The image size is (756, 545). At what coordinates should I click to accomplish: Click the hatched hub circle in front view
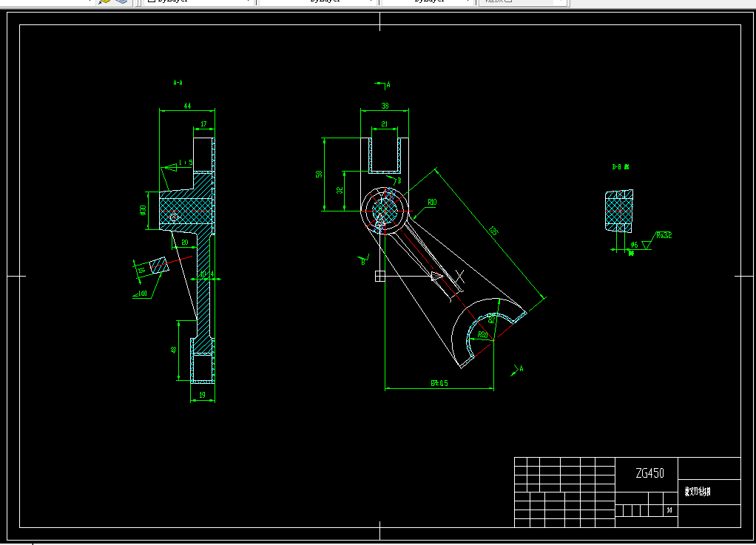[384, 211]
